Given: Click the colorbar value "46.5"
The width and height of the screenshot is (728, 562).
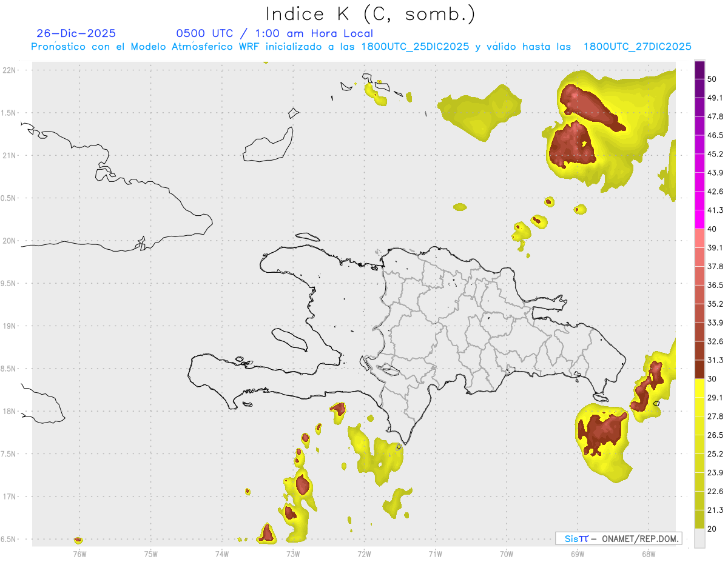Looking at the screenshot, I should point(716,135).
